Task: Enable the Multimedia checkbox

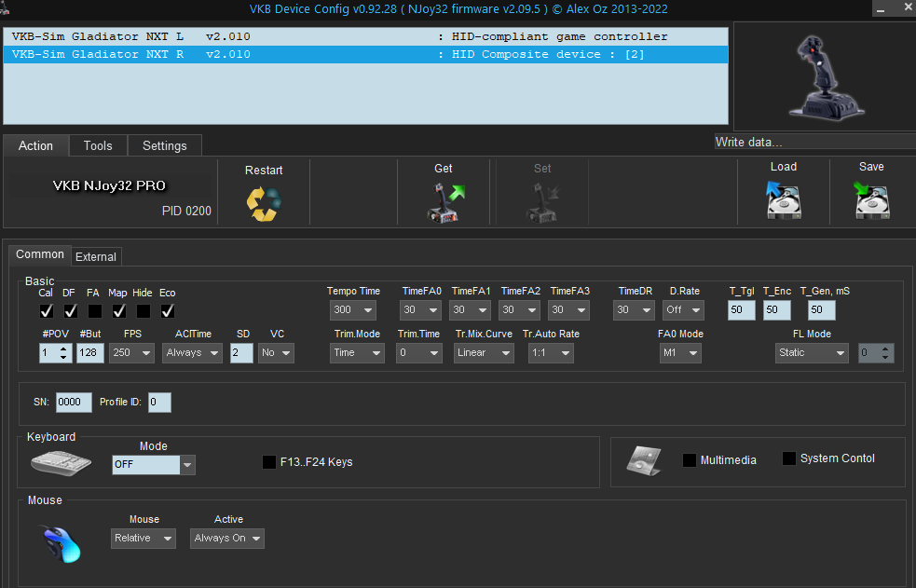Action: click(690, 460)
